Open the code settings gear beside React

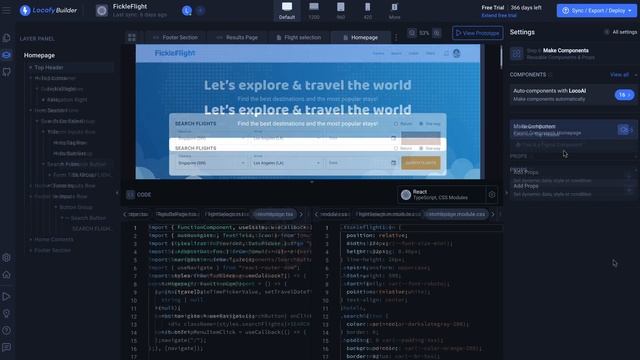point(492,195)
